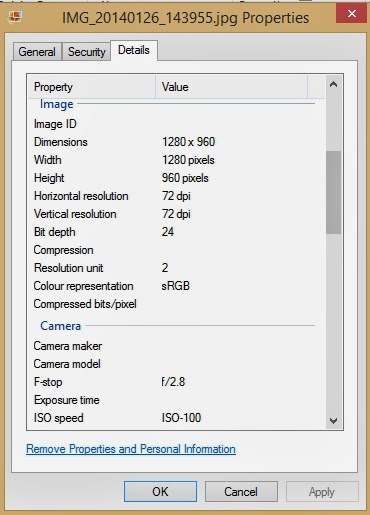
Task: Click the file icon in the title bar
Action: 15,16
